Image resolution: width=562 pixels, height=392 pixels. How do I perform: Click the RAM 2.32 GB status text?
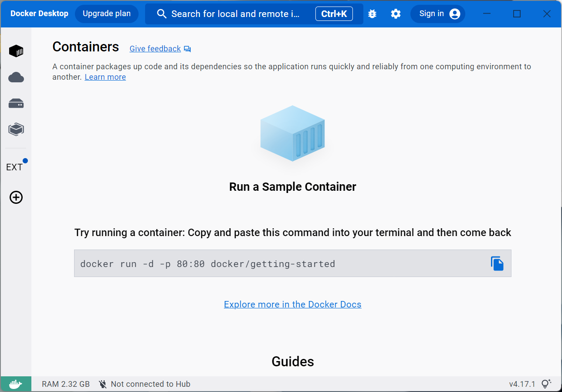coord(66,384)
